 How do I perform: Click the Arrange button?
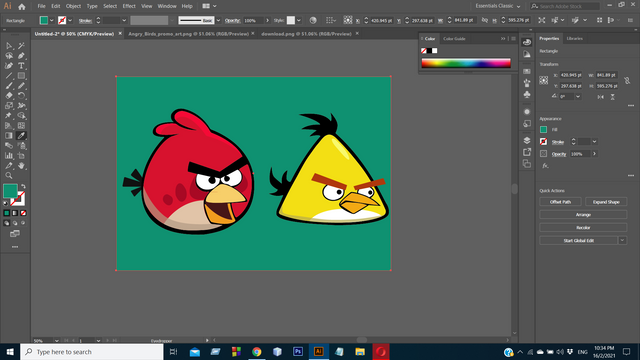[583, 215]
